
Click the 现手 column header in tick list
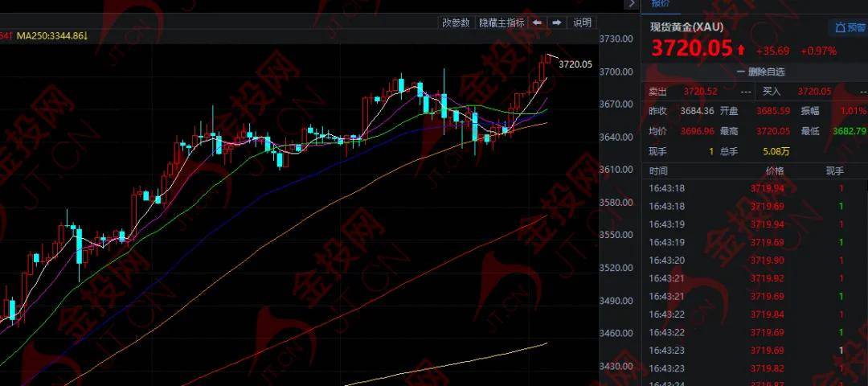835,171
